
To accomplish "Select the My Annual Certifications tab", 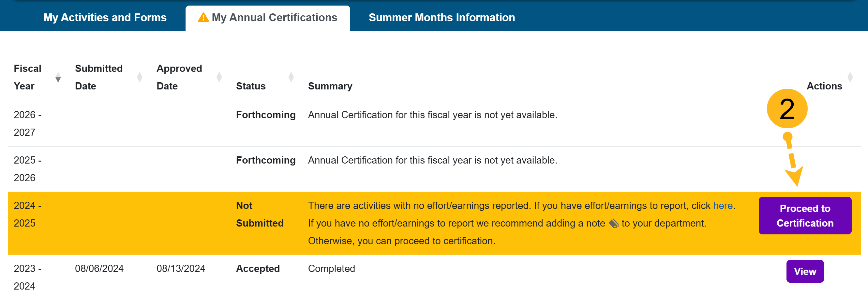I will (x=274, y=18).
